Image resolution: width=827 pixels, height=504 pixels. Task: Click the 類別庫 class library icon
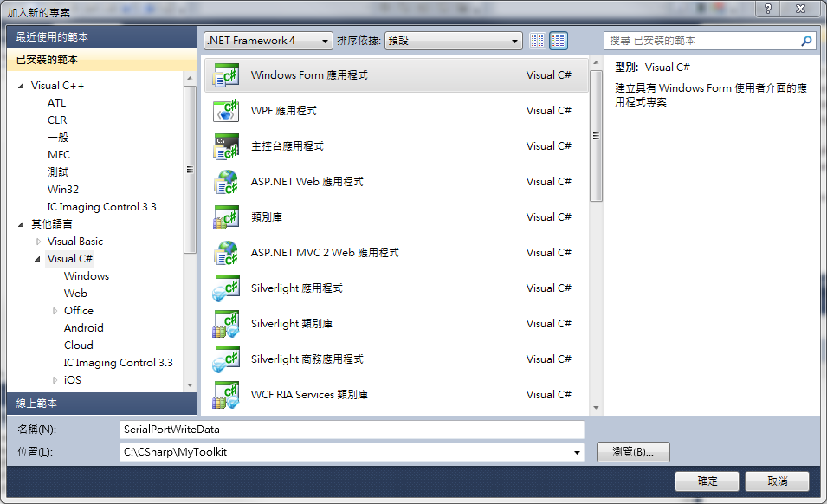pyautogui.click(x=226, y=217)
